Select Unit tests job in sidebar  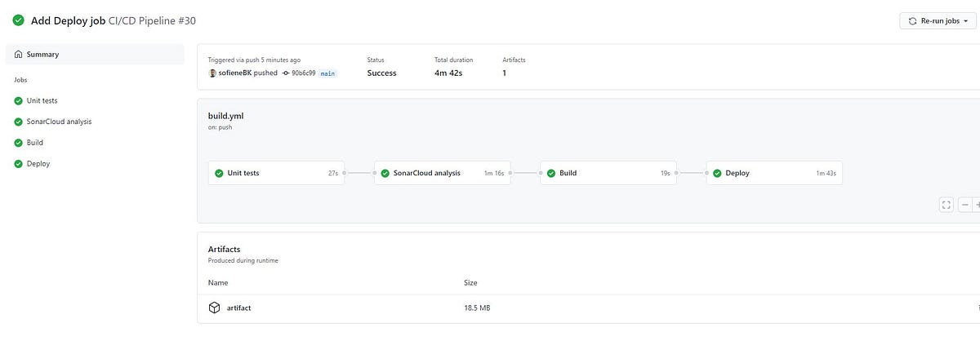point(95,100)
